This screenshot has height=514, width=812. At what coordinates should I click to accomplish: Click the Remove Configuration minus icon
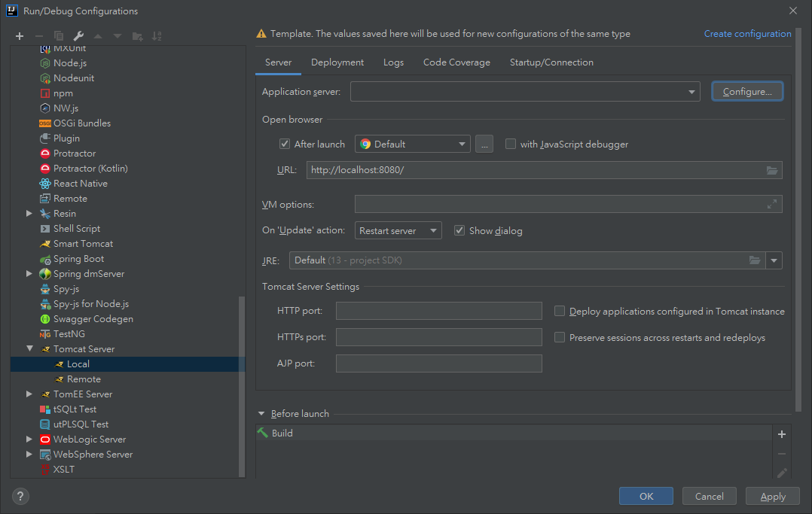(x=39, y=36)
